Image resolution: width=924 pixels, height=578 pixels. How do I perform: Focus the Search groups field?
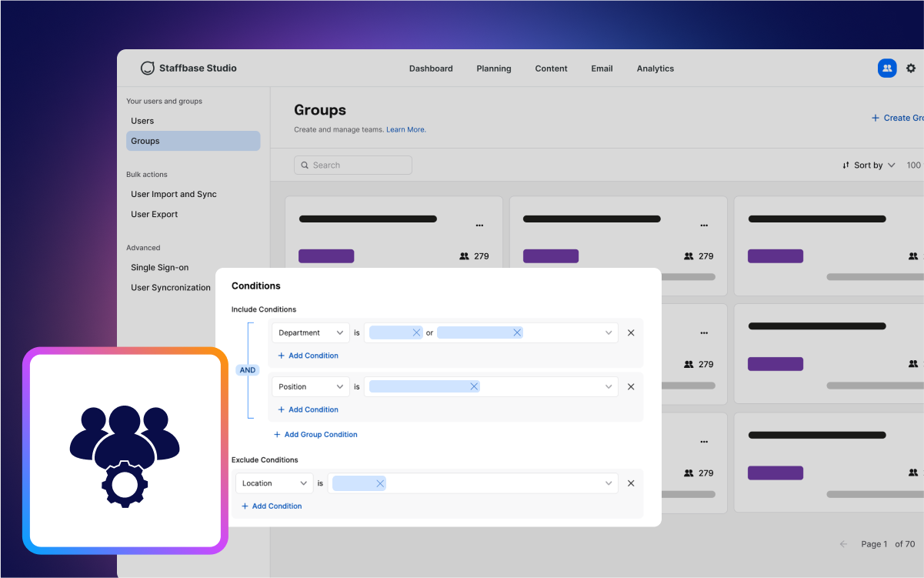click(x=353, y=165)
